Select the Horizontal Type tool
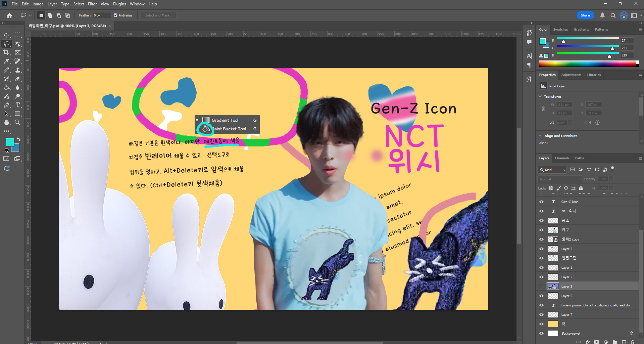The height and width of the screenshot is (344, 644). 17,105
